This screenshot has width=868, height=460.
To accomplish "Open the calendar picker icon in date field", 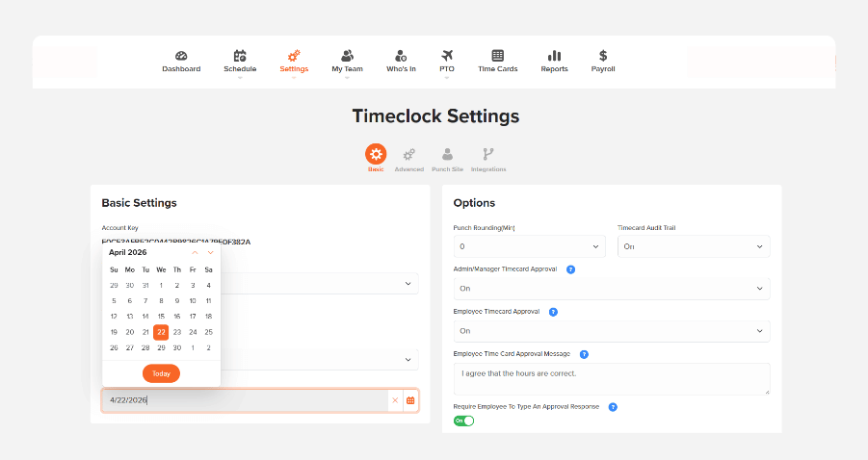I will pyautogui.click(x=410, y=400).
